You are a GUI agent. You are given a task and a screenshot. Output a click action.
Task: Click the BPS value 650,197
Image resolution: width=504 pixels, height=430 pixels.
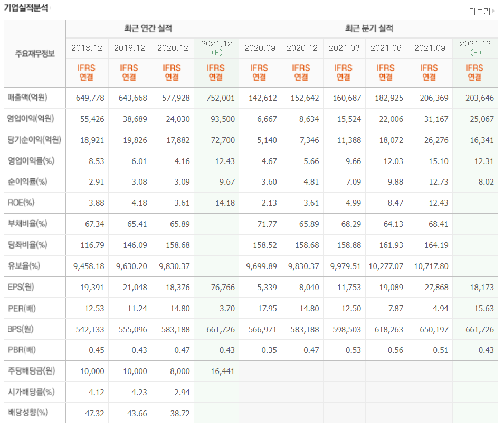point(434,330)
